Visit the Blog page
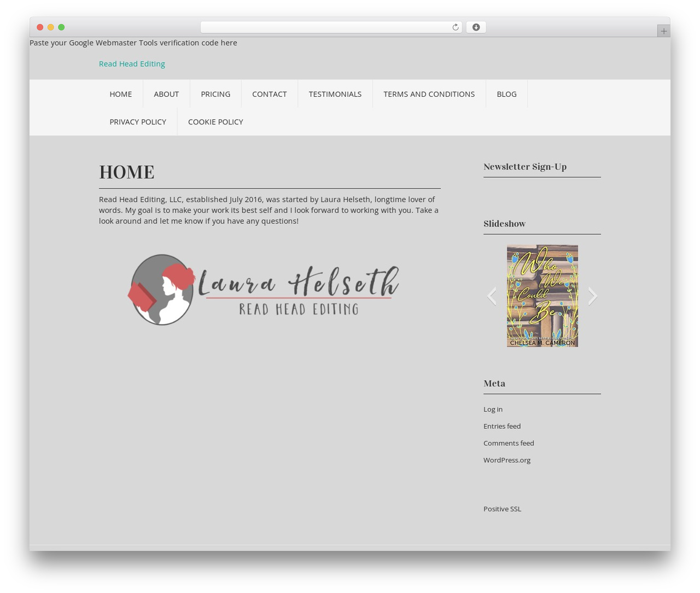Screen dimensions: 700x593 tap(507, 94)
